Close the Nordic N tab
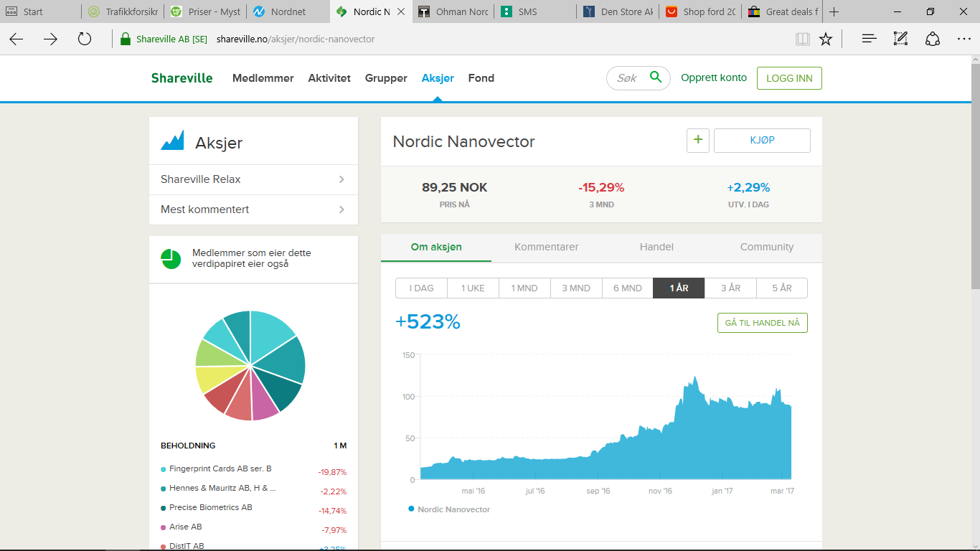980x551 pixels. [401, 11]
